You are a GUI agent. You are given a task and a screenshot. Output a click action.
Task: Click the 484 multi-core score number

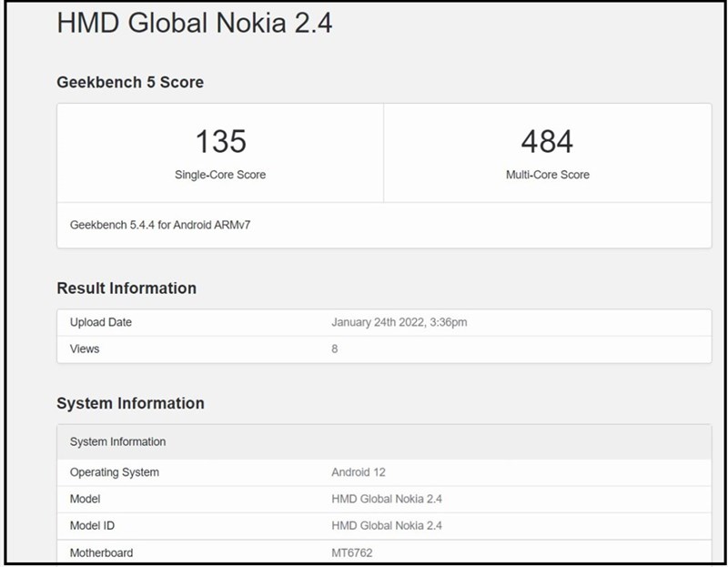[x=547, y=141]
